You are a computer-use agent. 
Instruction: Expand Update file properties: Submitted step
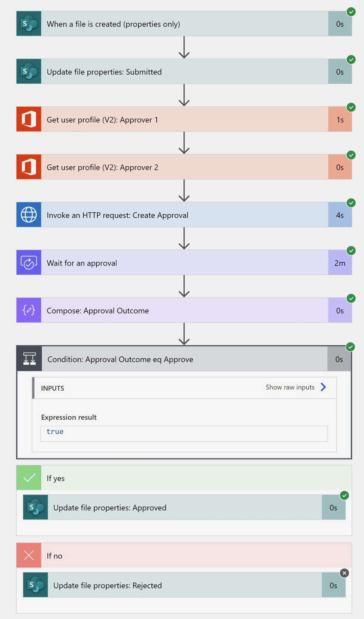coord(184,71)
